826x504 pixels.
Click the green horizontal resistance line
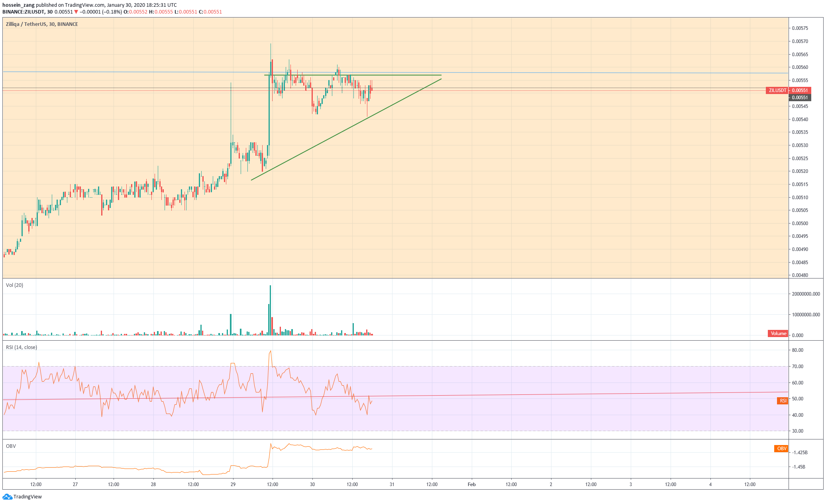[353, 75]
